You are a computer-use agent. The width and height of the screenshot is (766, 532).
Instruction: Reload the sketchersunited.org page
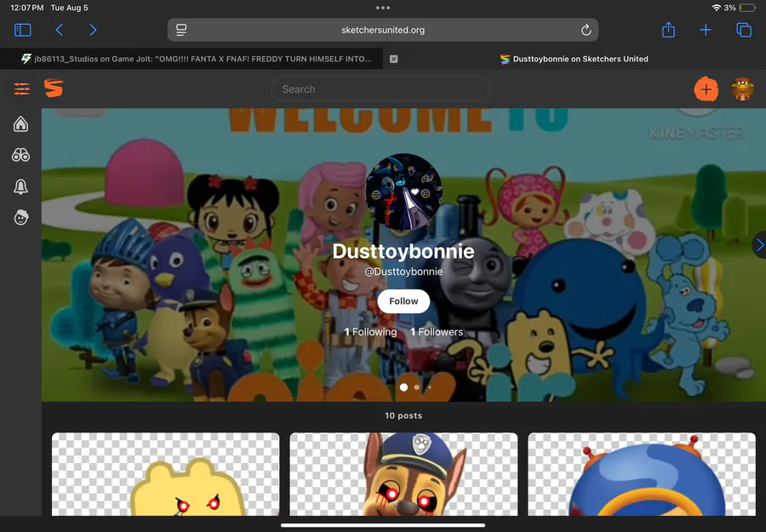point(586,30)
